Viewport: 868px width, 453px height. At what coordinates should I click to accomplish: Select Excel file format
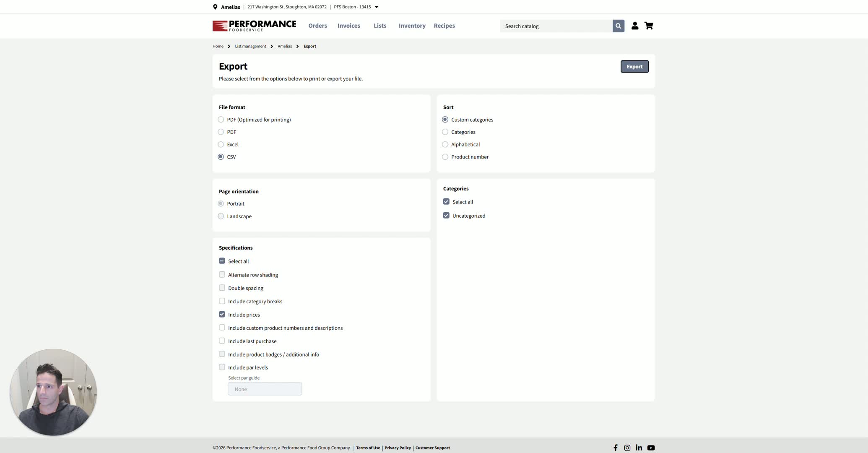click(x=221, y=144)
